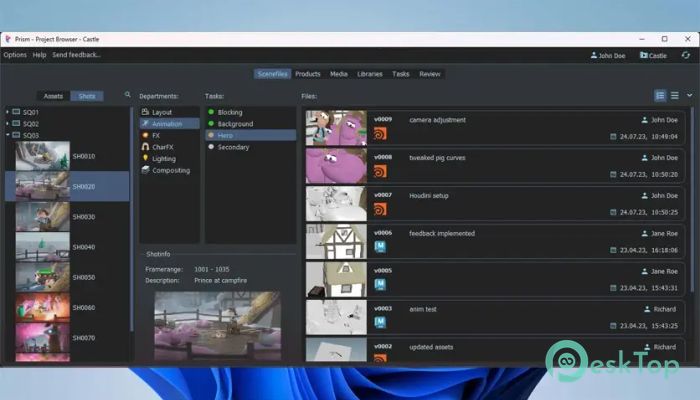Image resolution: width=700 pixels, height=400 pixels.
Task: Select file 'updated assets' v0002
Action: (x=496, y=350)
